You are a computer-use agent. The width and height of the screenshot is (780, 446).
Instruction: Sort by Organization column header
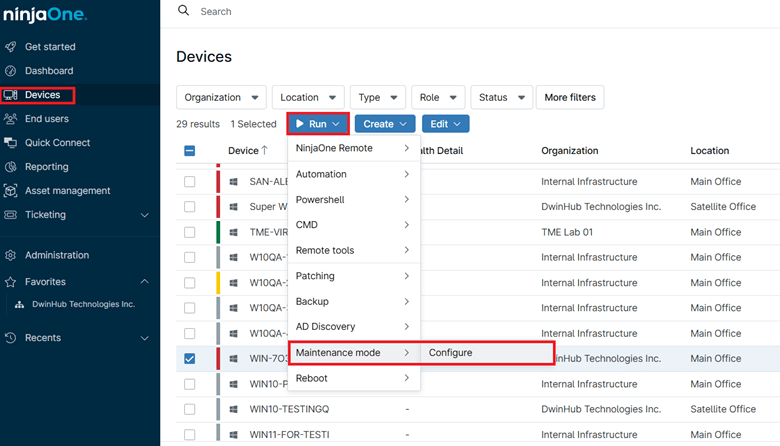(570, 151)
